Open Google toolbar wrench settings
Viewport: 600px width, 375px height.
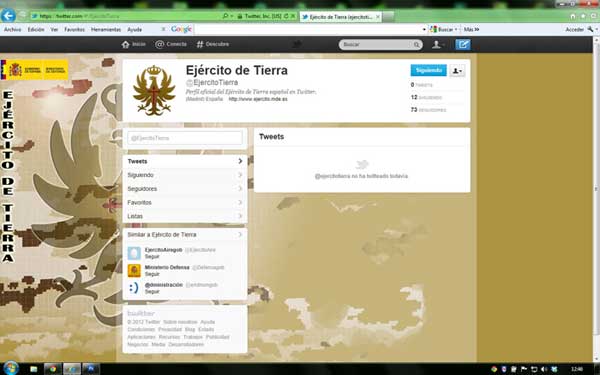point(590,29)
